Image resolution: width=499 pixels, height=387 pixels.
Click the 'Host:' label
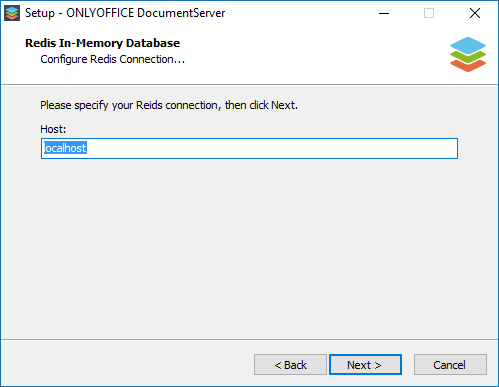pos(53,129)
